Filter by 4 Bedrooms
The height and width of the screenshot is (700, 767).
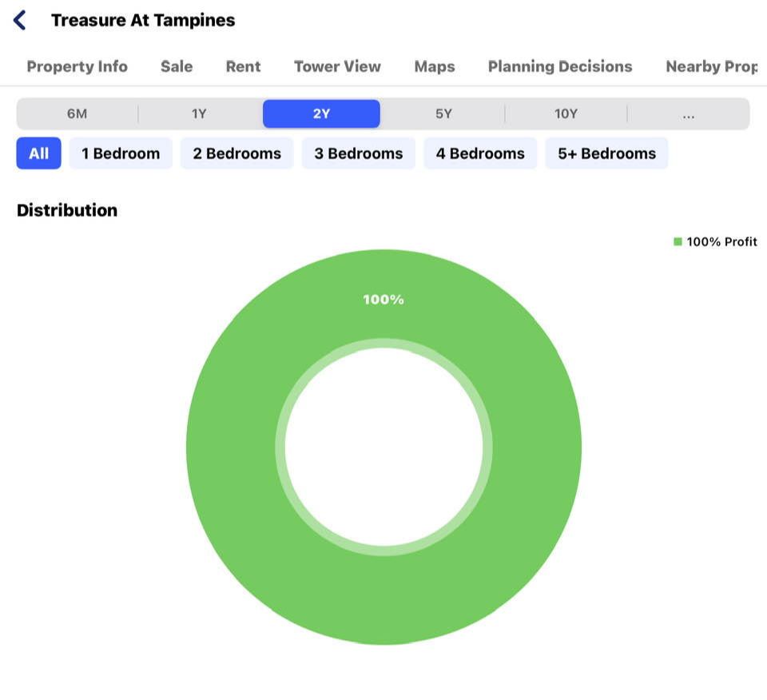[x=480, y=153]
